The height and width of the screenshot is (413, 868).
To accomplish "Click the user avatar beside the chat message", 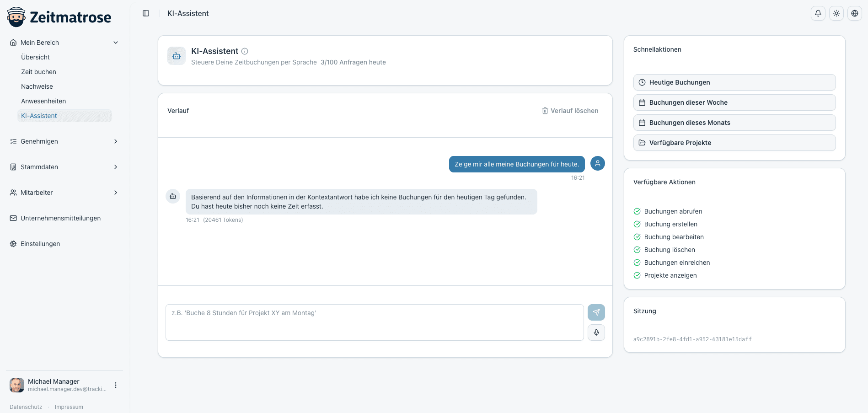I will 598,163.
